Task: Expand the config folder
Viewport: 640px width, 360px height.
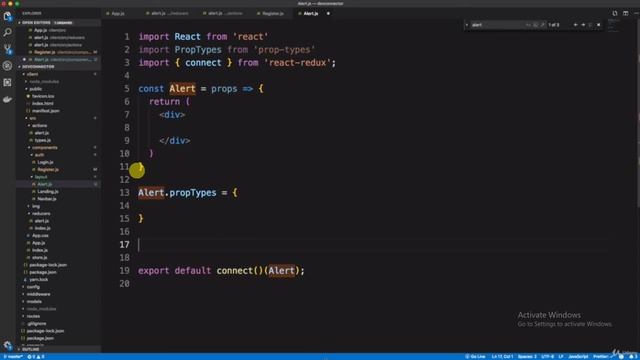Action: click(33, 287)
